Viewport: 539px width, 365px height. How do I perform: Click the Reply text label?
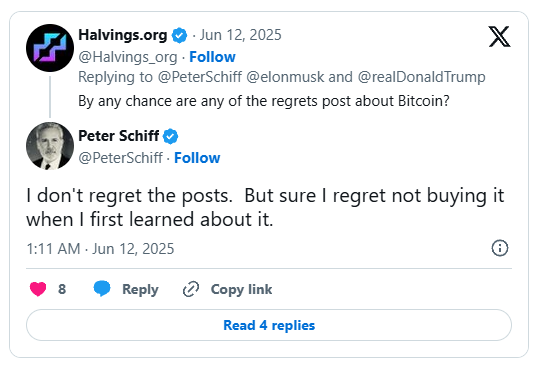[x=140, y=289]
